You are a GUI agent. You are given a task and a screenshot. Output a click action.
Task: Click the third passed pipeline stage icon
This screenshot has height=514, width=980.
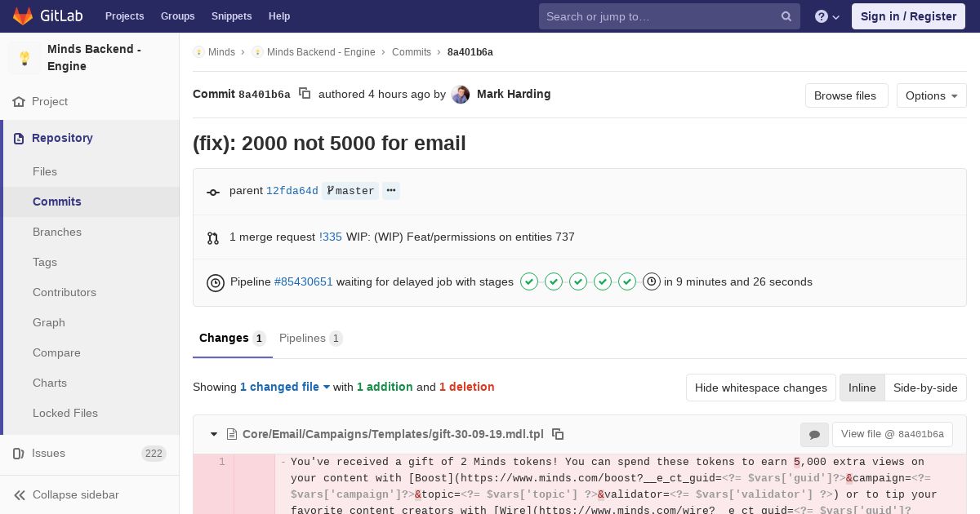578,282
